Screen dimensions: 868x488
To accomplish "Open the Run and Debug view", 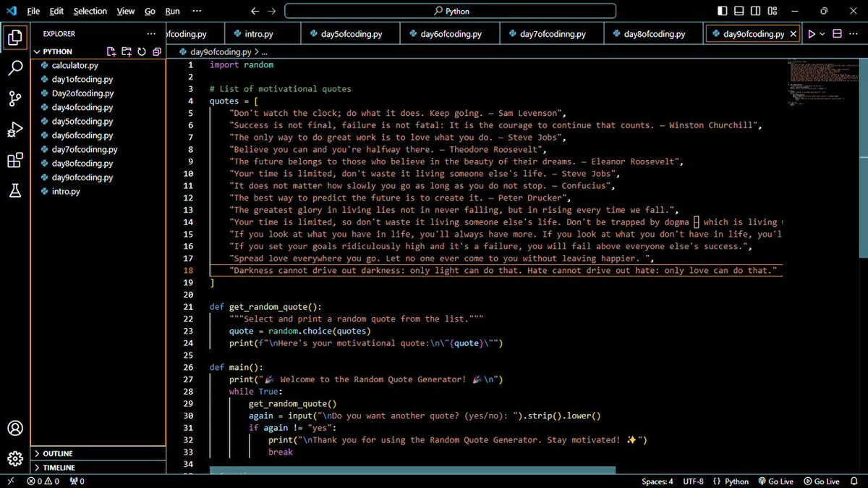I will click(15, 130).
